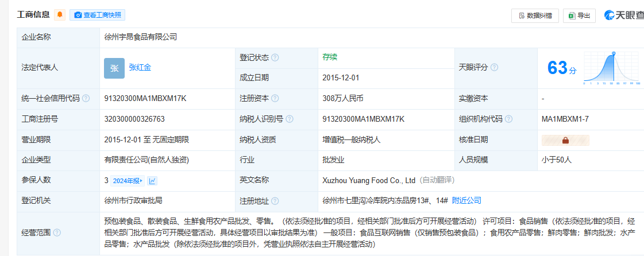Select the taxpayer ID value in 纳税人识别号 row

pos(364,119)
